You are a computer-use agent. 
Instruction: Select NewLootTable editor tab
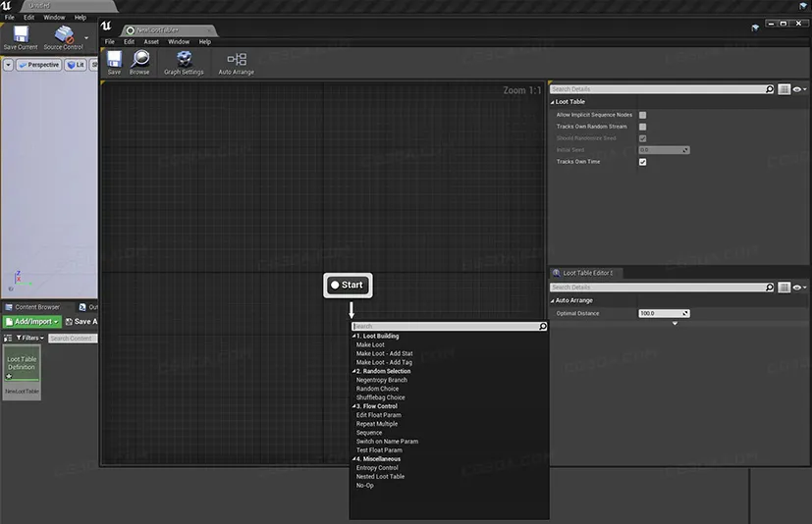point(169,30)
